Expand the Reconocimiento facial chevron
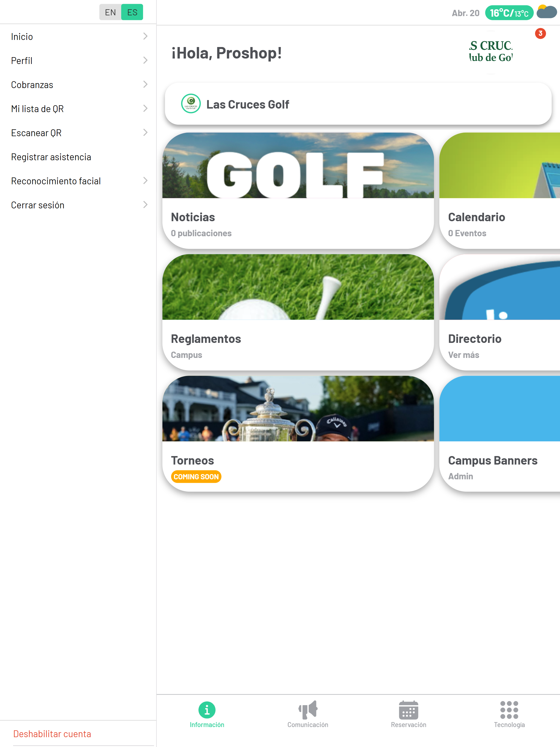This screenshot has width=560, height=747. (145, 180)
